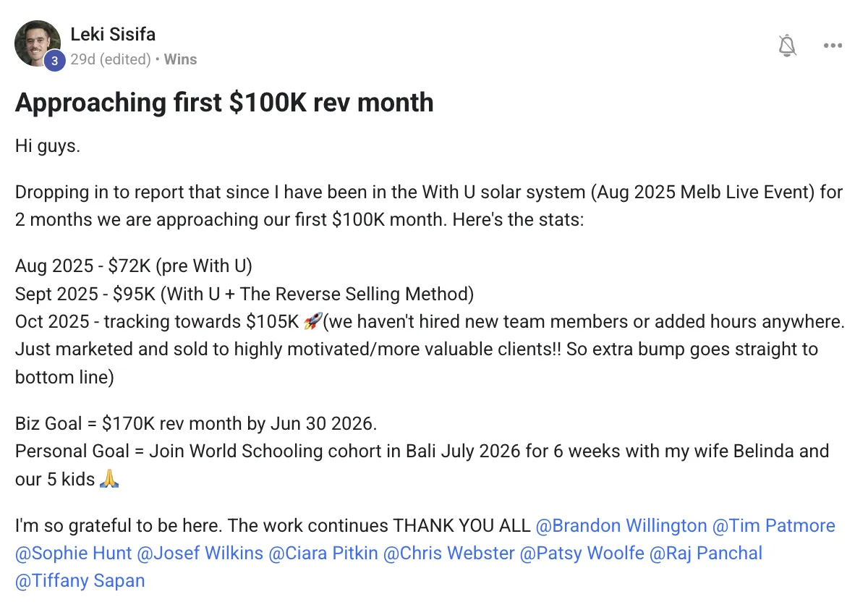Toggle notifications with the bell icon
Screen dimensions: 868x615
click(787, 46)
